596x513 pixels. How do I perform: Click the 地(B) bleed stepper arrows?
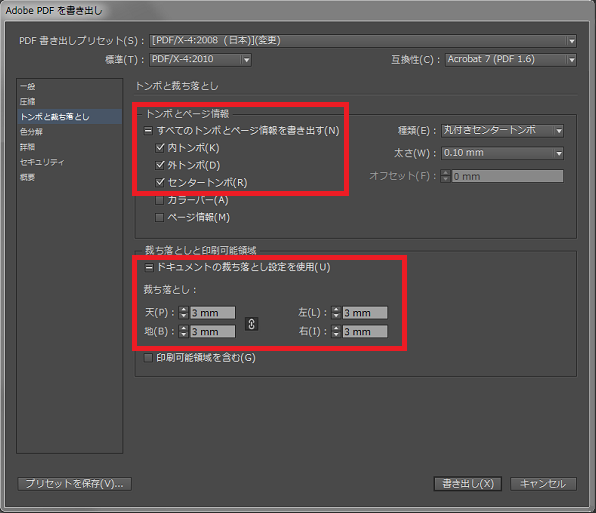point(184,331)
